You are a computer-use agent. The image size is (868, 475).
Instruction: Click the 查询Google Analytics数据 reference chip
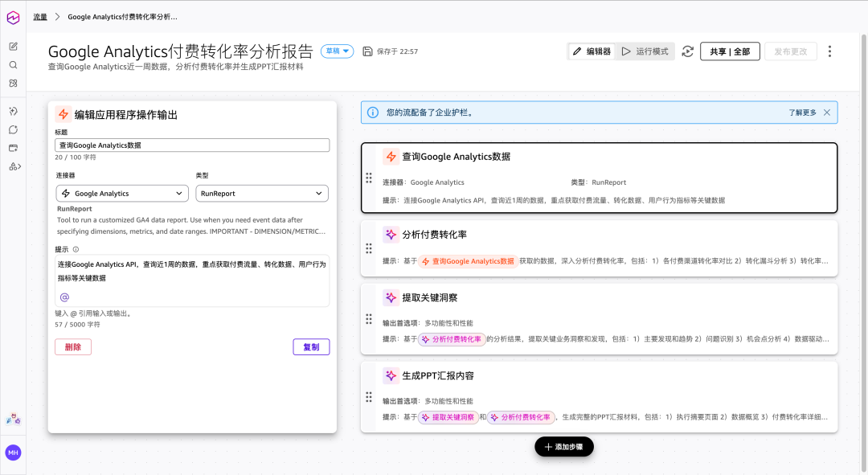[467, 261]
